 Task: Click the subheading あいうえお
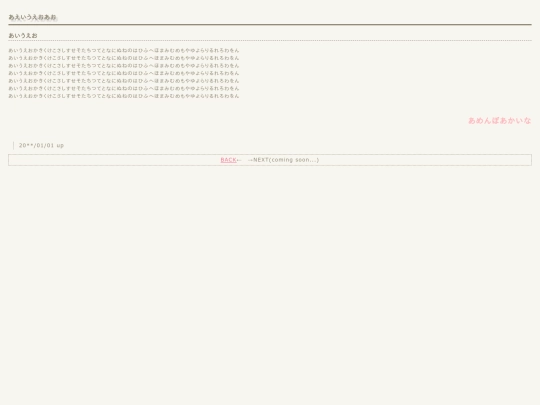[23, 35]
